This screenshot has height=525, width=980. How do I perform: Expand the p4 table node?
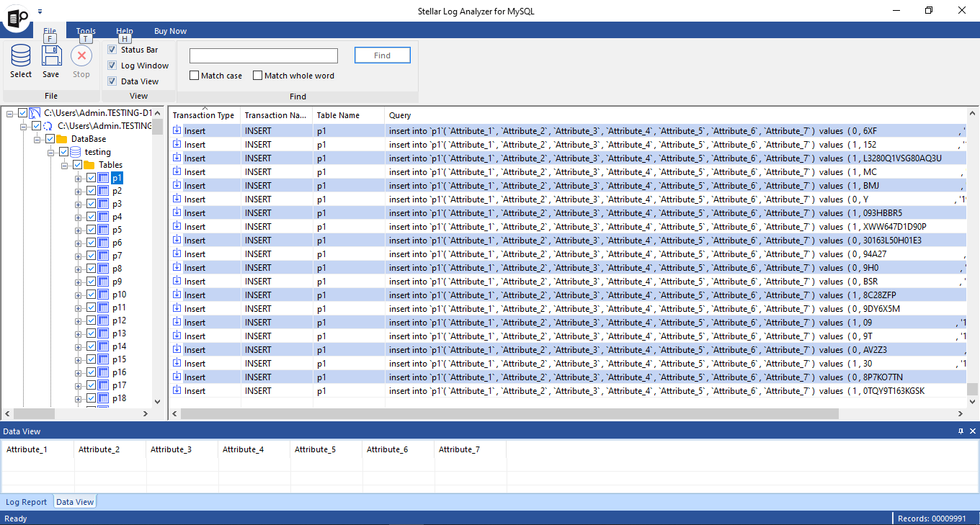tap(79, 217)
